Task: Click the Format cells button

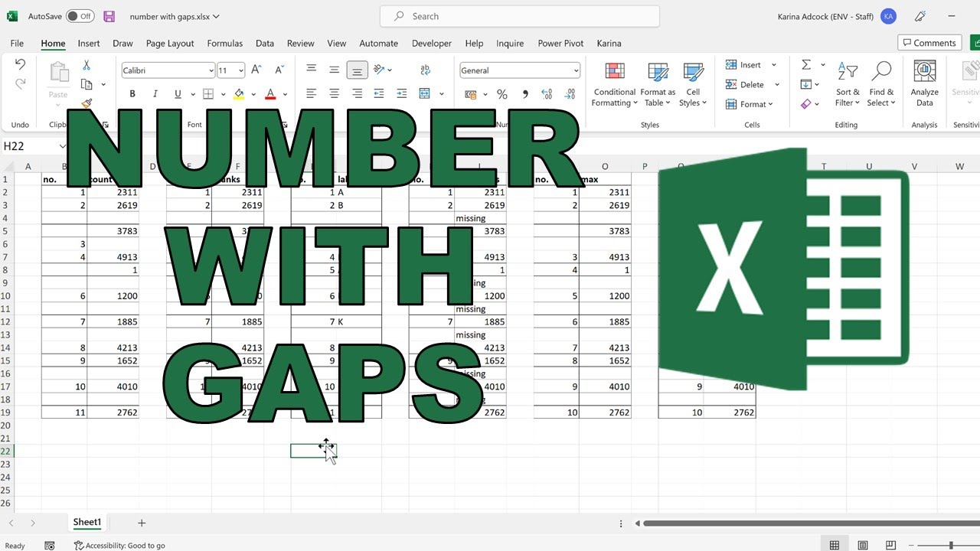Action: (x=749, y=104)
